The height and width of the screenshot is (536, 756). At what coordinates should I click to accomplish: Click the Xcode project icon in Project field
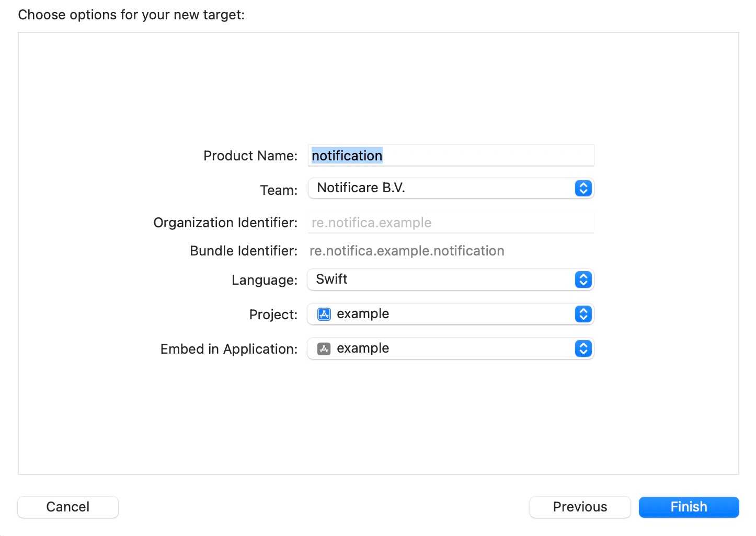[x=324, y=314]
